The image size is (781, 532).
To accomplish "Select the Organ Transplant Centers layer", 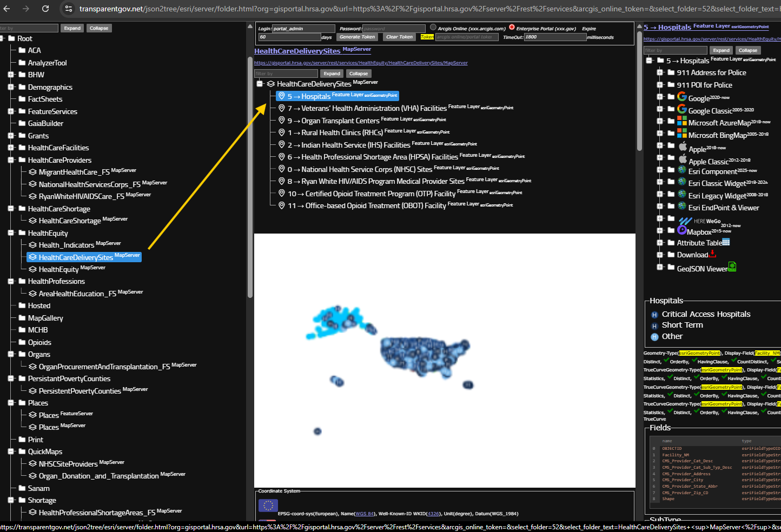I will 340,121.
